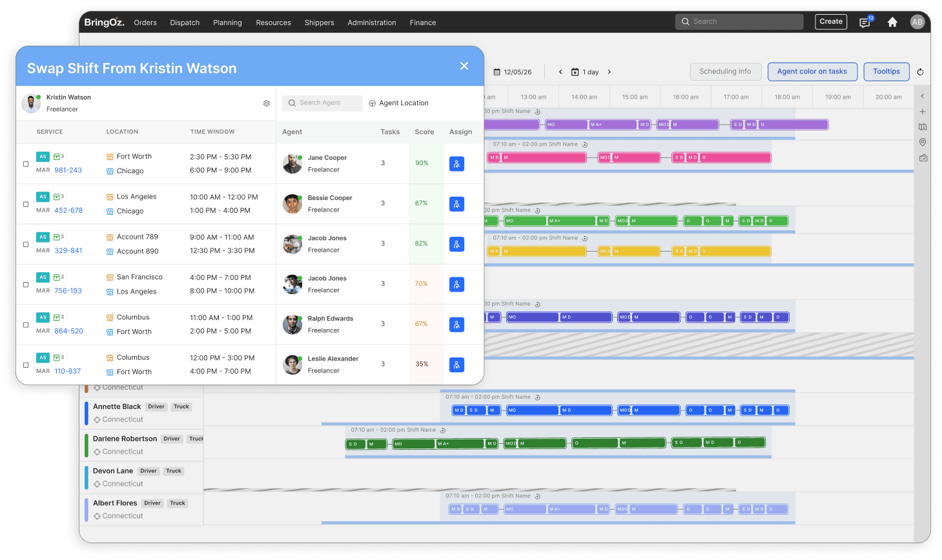Click the Search Agent field
The height and width of the screenshot is (560, 942).
click(x=322, y=103)
